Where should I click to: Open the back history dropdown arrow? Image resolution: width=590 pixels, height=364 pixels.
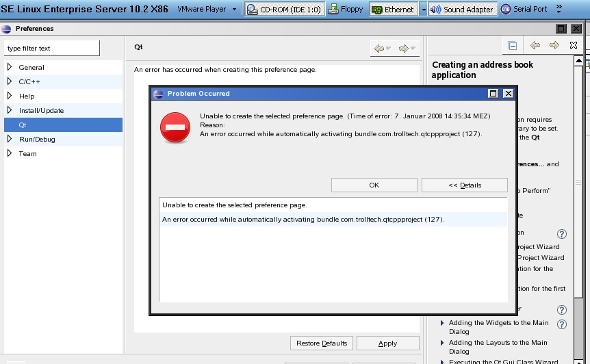(389, 48)
